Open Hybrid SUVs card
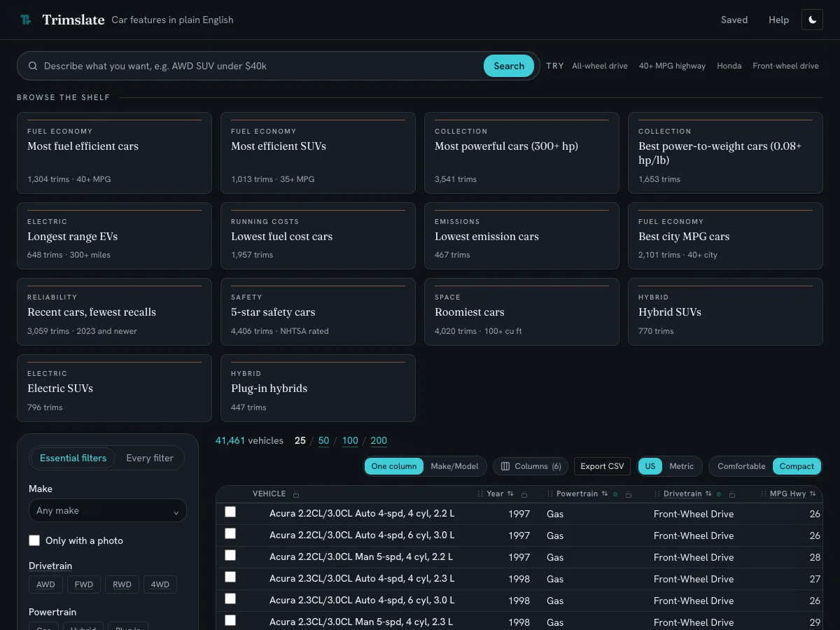The image size is (840, 630). click(x=725, y=311)
